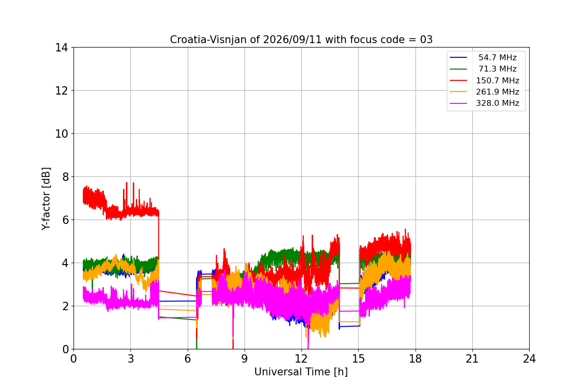The width and height of the screenshot is (588, 392).
Task: Click the y-axis tick label 8
Action: click(65, 177)
